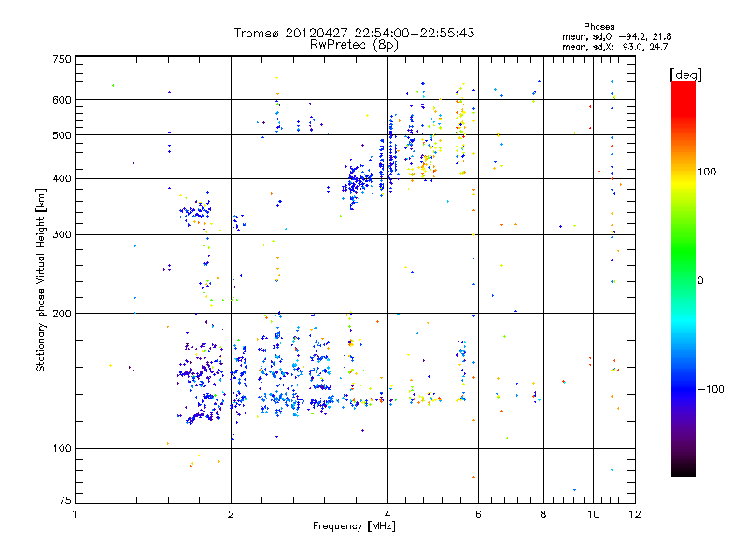Click the x-axis '10' tick label

click(594, 514)
